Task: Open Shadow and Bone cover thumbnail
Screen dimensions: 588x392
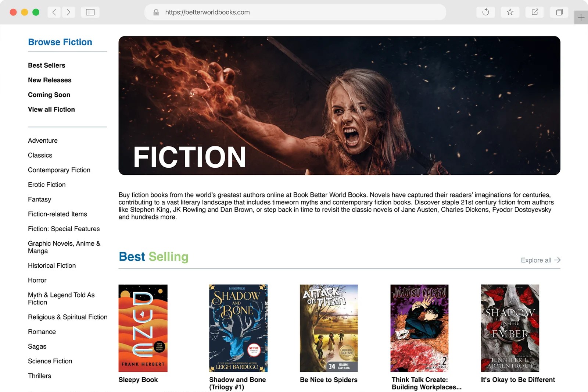Action: tap(238, 328)
